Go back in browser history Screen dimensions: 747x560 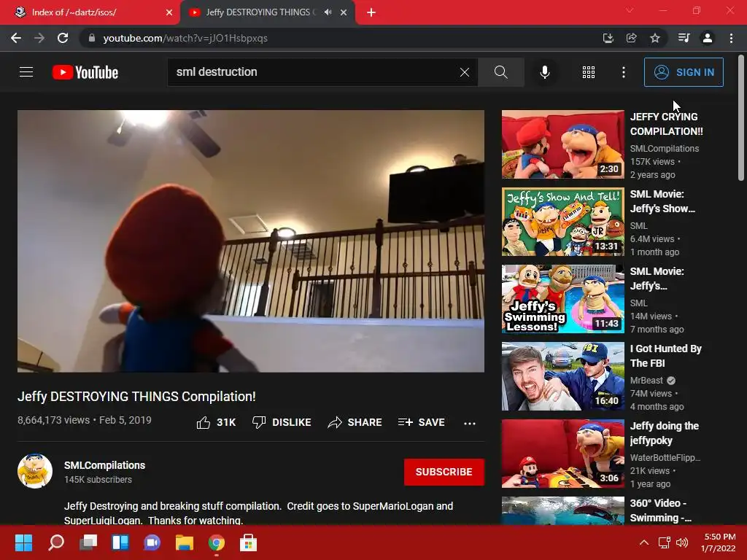[x=16, y=38]
